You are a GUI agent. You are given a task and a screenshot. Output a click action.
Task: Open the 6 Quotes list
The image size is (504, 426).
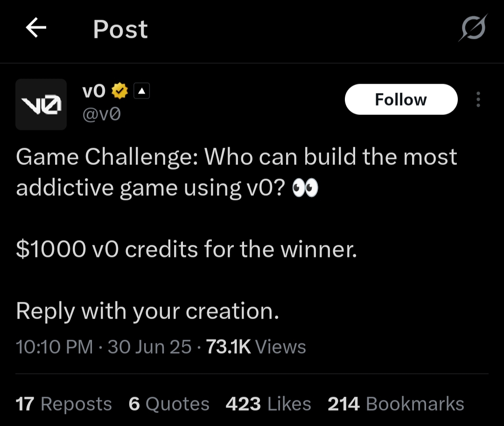pos(169,404)
